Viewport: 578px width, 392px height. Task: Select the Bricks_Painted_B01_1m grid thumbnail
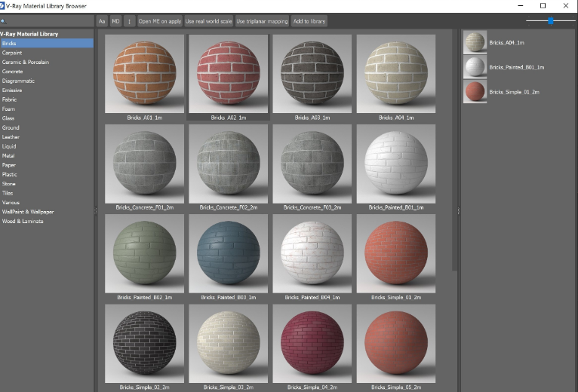[x=396, y=164]
